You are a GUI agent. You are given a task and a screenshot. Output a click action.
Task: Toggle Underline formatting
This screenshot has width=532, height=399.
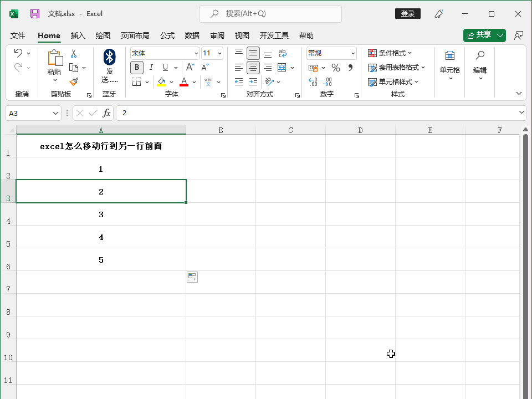pos(165,68)
